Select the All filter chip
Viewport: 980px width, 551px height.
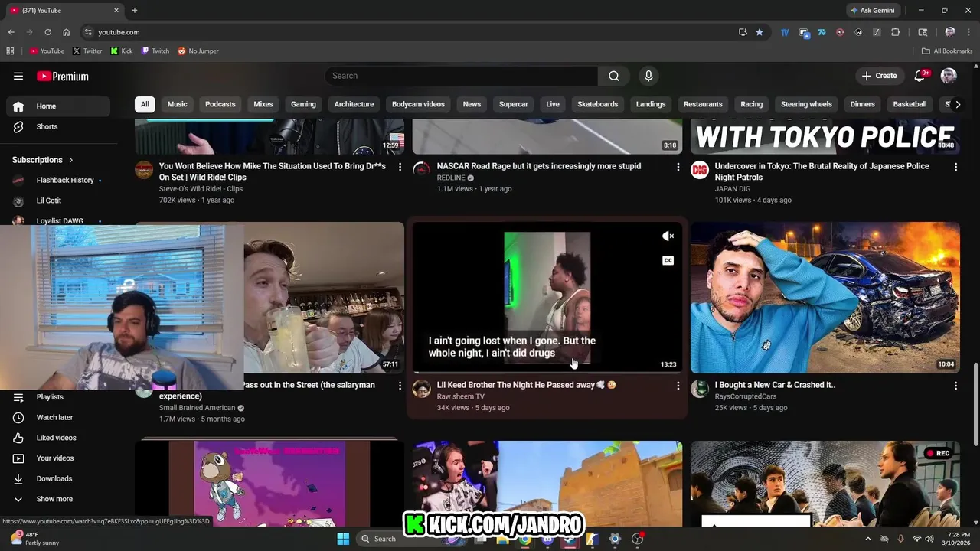145,104
